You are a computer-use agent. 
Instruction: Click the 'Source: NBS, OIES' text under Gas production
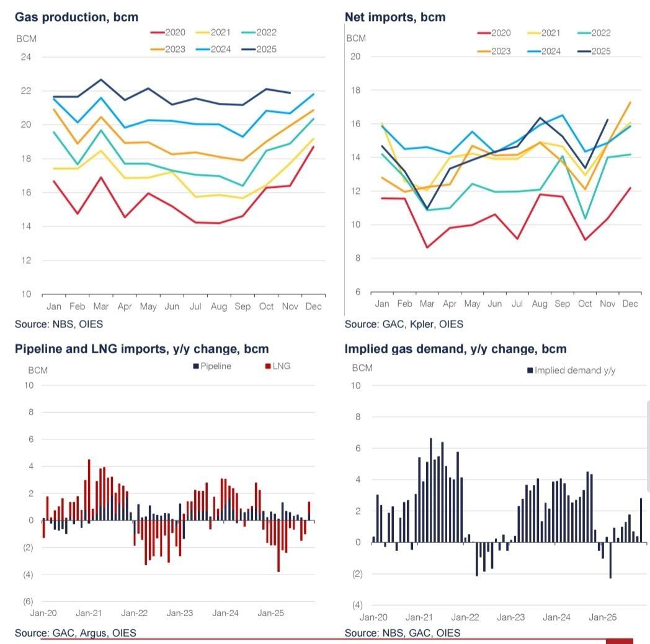59,324
